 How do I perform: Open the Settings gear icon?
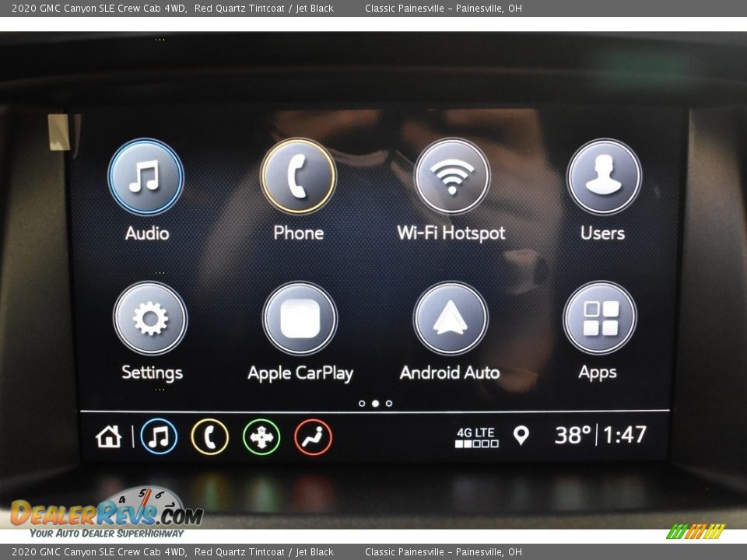click(150, 319)
